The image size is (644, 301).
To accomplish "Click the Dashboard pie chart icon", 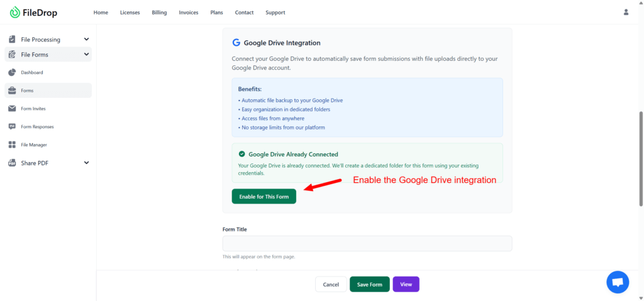I will pos(12,72).
